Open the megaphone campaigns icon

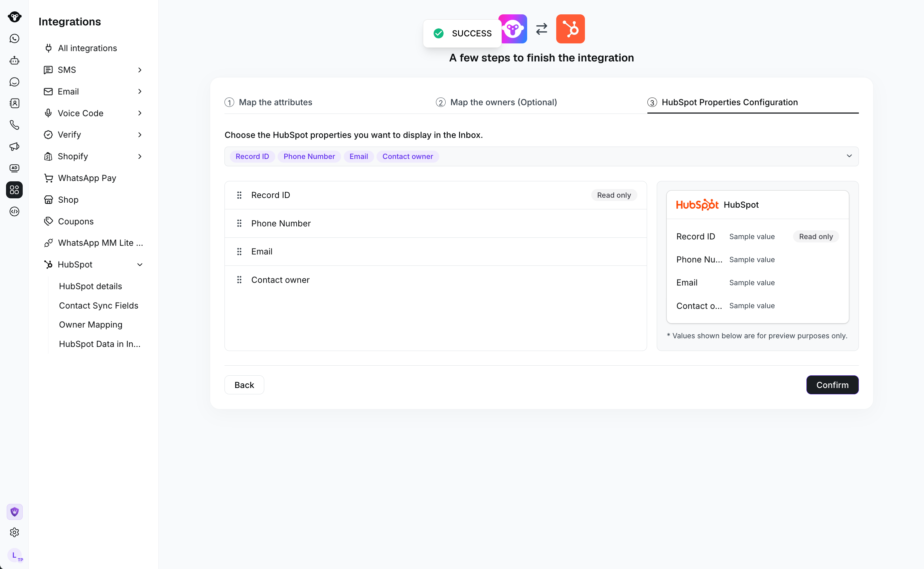point(14,146)
